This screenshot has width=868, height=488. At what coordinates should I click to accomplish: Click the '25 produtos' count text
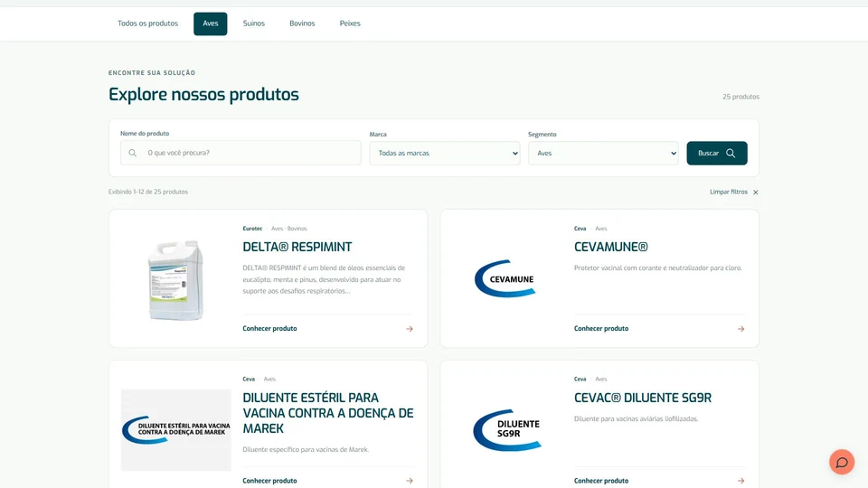point(741,97)
